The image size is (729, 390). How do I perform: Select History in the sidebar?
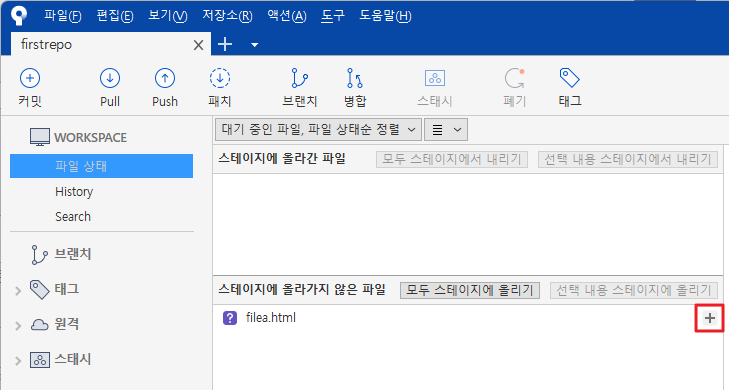[74, 192]
